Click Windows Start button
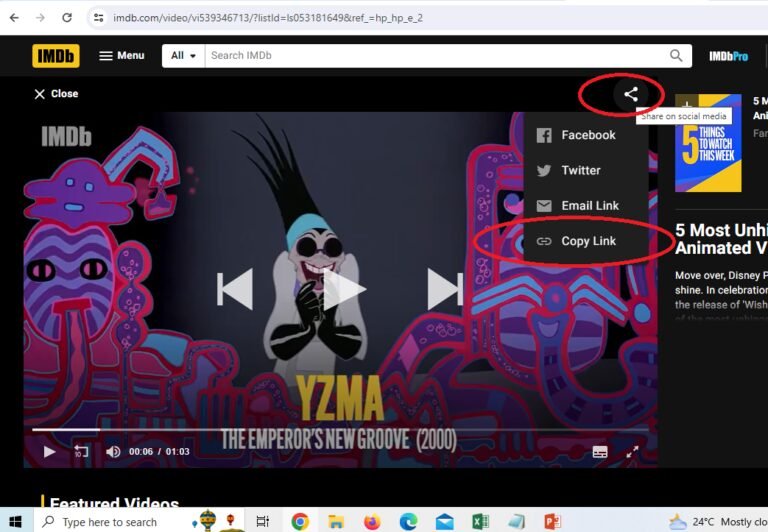768x532 pixels. (x=15, y=522)
